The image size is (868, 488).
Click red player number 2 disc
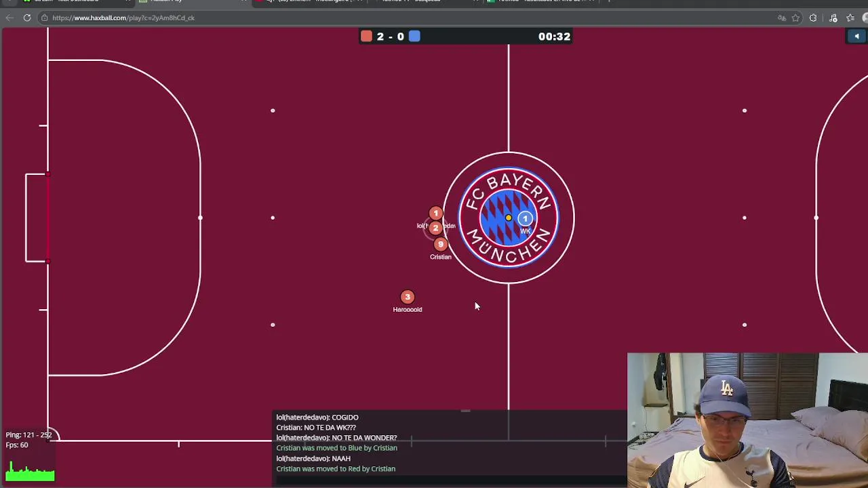click(435, 228)
